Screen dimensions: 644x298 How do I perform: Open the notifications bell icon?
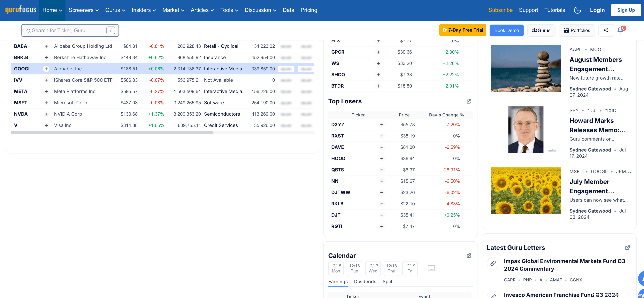coord(620,30)
